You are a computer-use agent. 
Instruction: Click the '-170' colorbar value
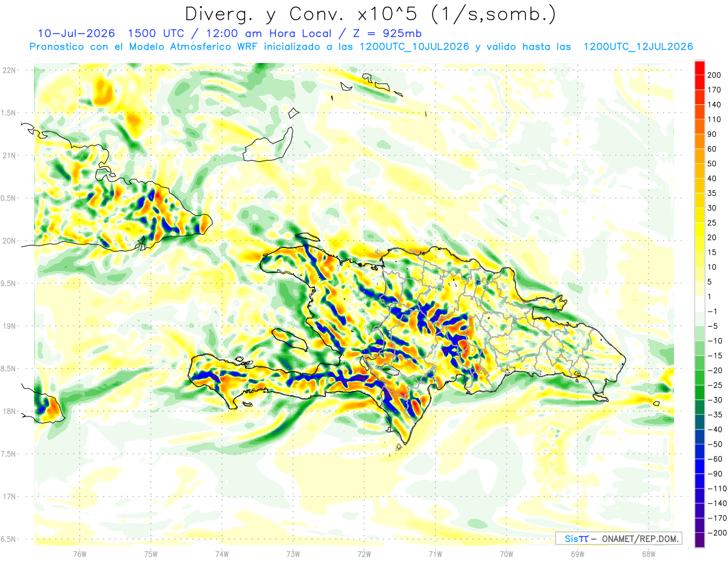click(x=717, y=518)
